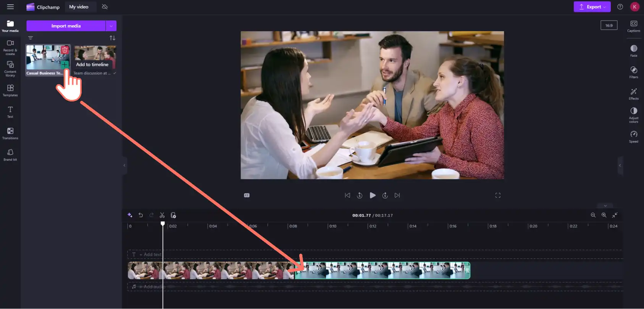Enter fullscreen preview
The height and width of the screenshot is (309, 644).
pos(498,195)
